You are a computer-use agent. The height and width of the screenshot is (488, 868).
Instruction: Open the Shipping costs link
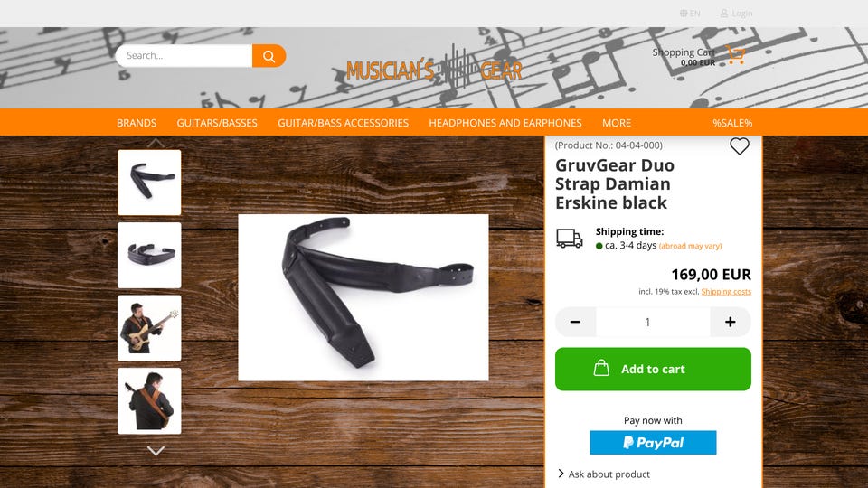tap(726, 292)
